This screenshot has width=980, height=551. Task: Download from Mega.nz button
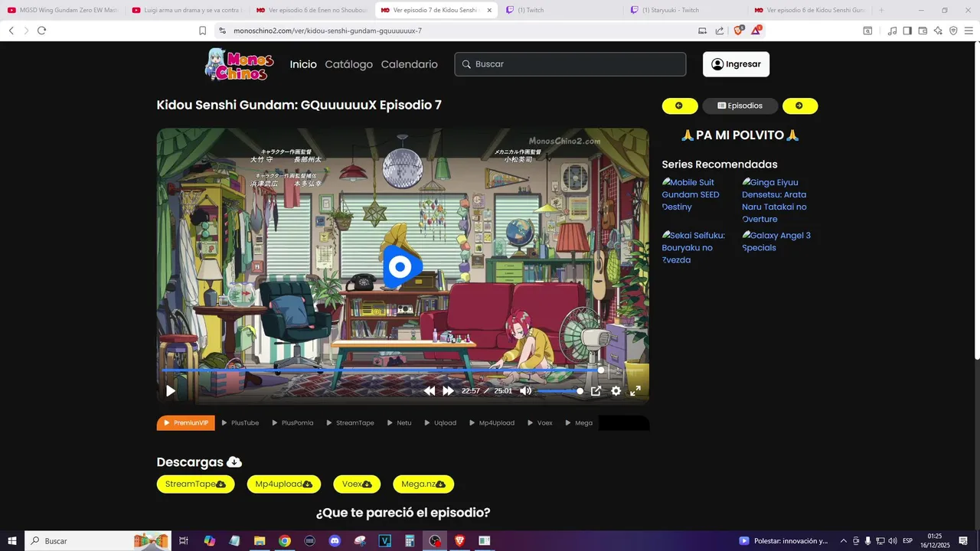[x=423, y=484]
